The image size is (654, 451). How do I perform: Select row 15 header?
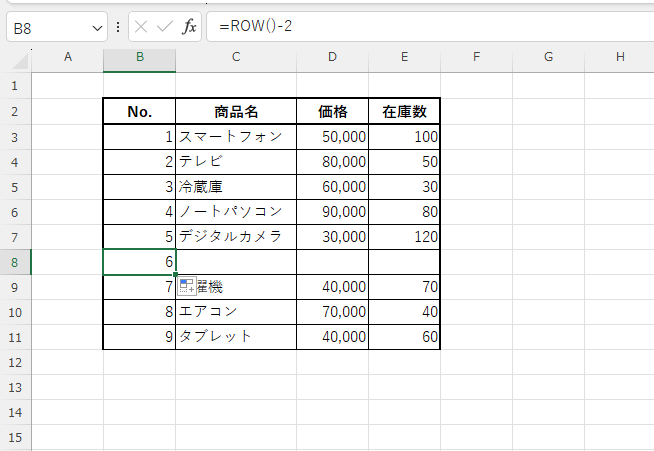tap(15, 437)
